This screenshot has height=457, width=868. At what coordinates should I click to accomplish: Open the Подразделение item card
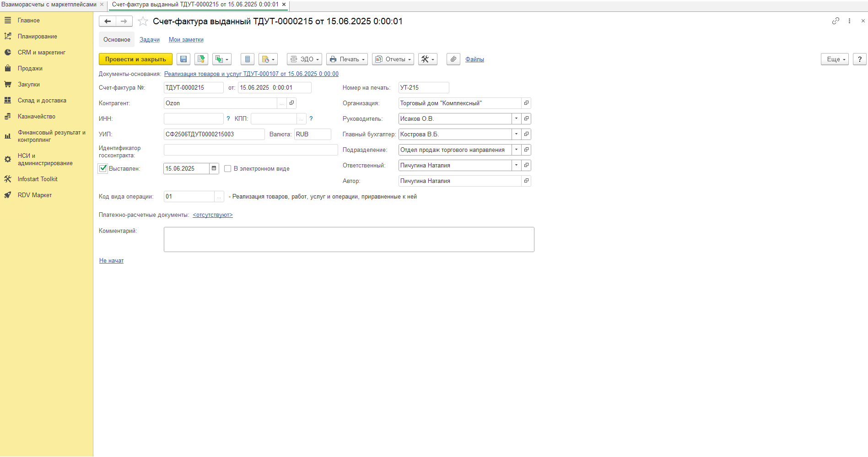coord(526,150)
